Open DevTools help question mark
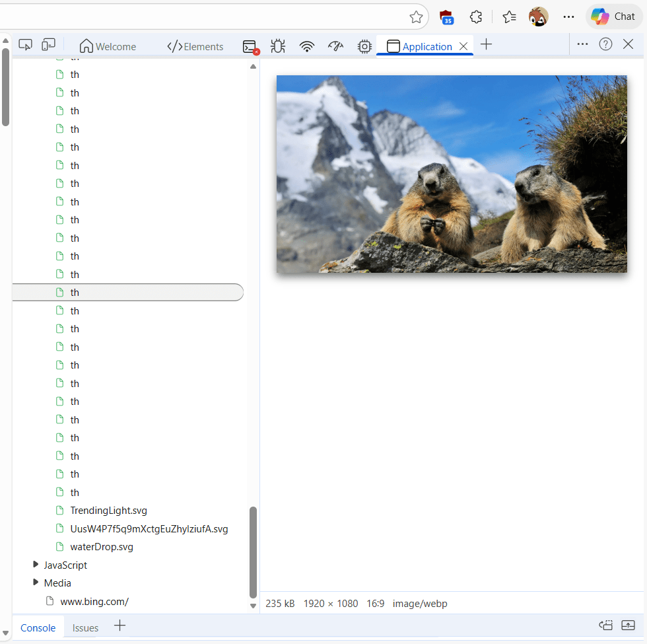The image size is (647, 644). (605, 44)
